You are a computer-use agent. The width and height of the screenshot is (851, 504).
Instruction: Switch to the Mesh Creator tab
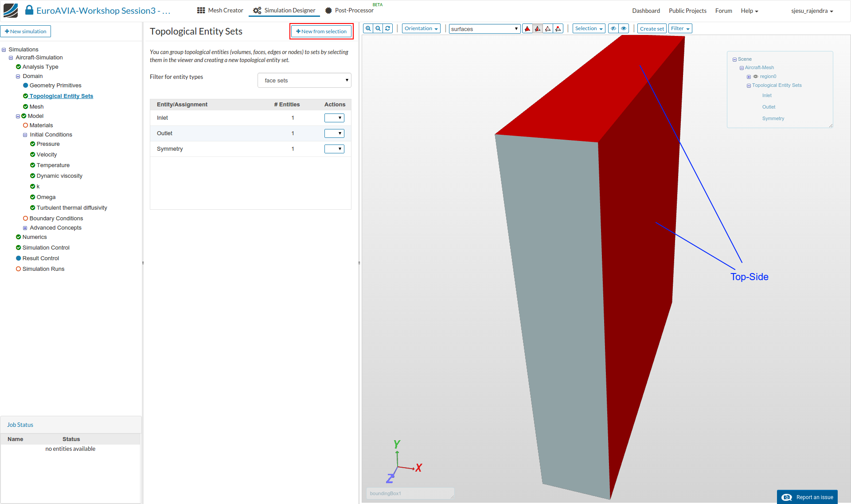coord(220,10)
